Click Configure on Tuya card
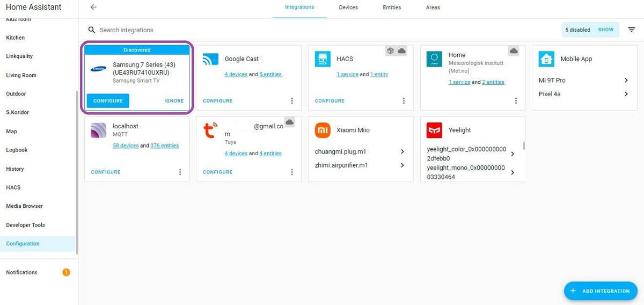The height and width of the screenshot is (305, 644). tap(218, 172)
